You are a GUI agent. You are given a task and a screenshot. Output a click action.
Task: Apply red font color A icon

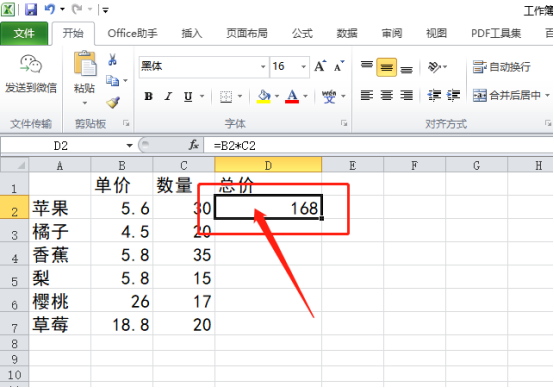[292, 96]
